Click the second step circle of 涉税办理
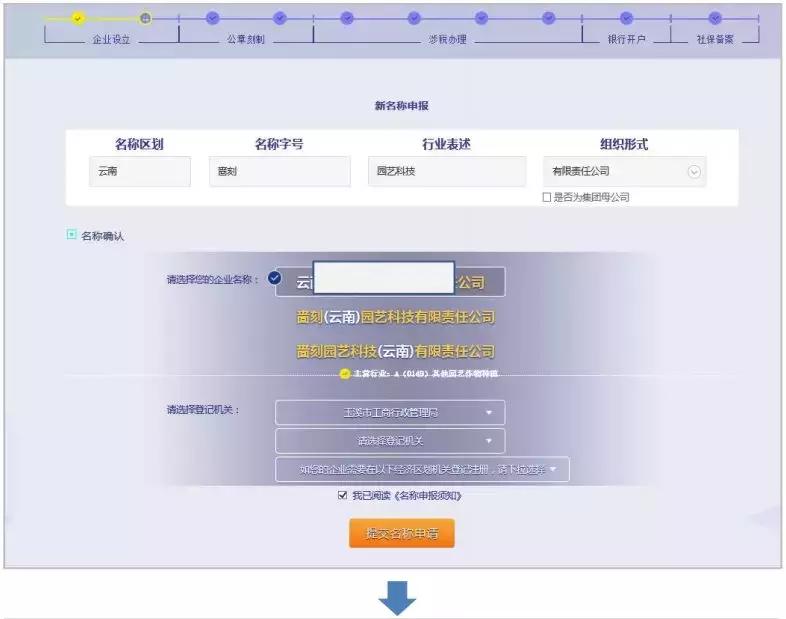The height and width of the screenshot is (619, 786). pos(414,19)
